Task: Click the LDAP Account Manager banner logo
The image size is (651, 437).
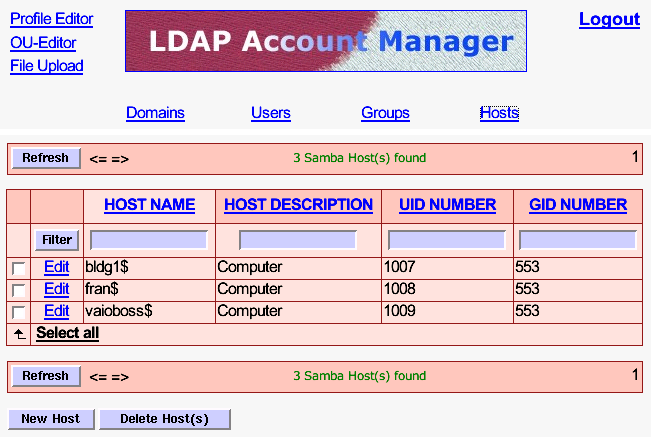Action: point(325,41)
